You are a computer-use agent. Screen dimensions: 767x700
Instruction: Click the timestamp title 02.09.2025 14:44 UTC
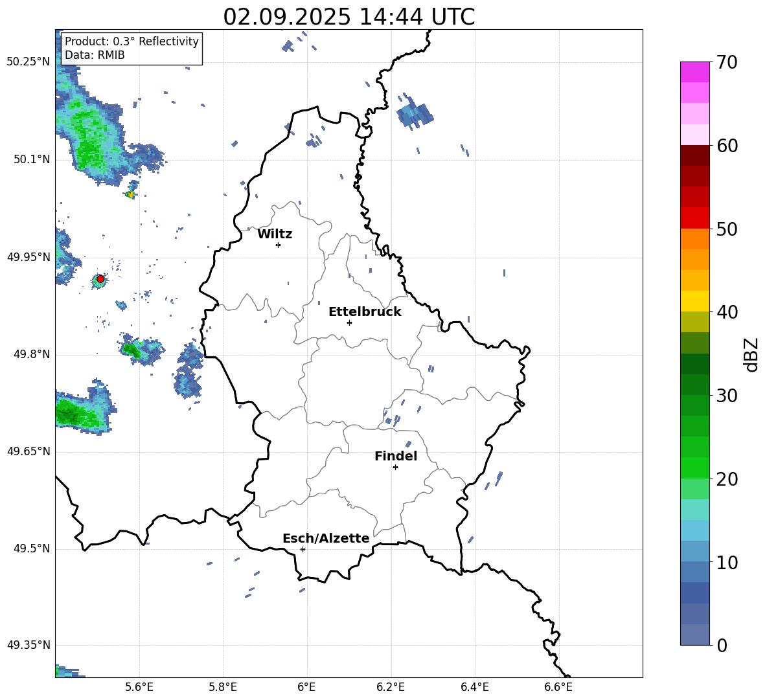coord(349,17)
